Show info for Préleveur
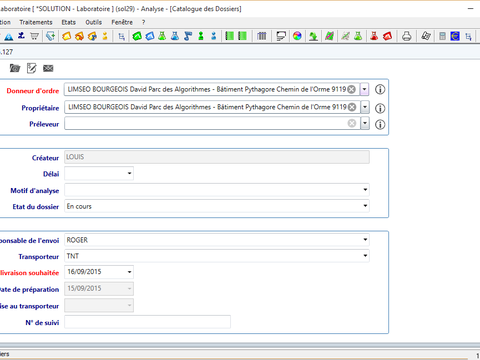The image size is (480, 360). click(380, 124)
